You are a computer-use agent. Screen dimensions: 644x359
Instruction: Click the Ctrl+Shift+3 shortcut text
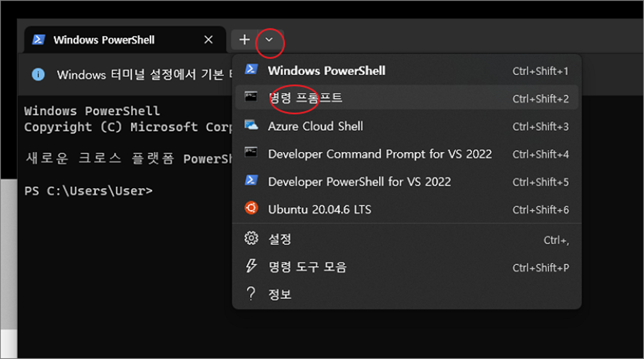tap(540, 127)
